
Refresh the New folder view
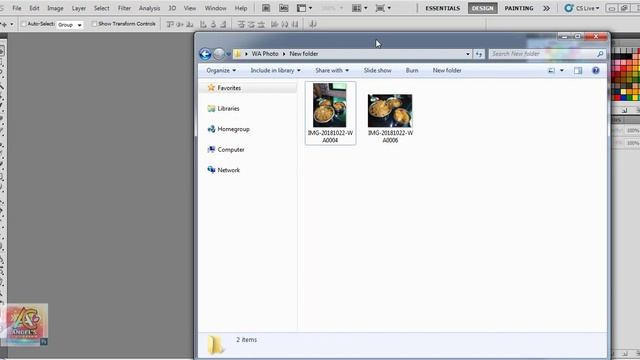479,54
